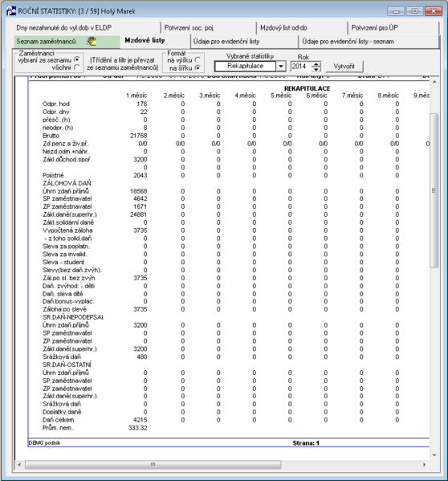
Task: Select 'všichni' employees radio button
Action: (76, 67)
